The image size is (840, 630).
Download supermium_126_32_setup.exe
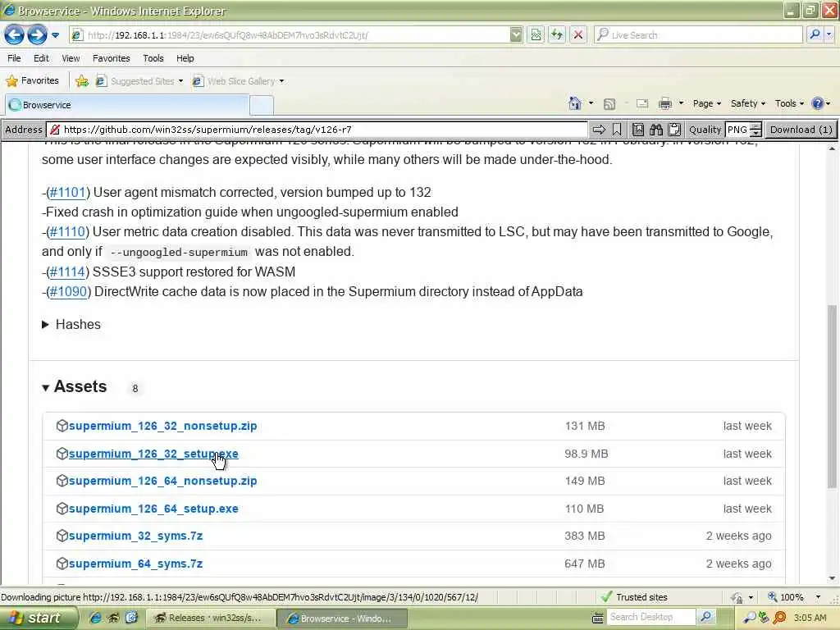click(x=153, y=454)
